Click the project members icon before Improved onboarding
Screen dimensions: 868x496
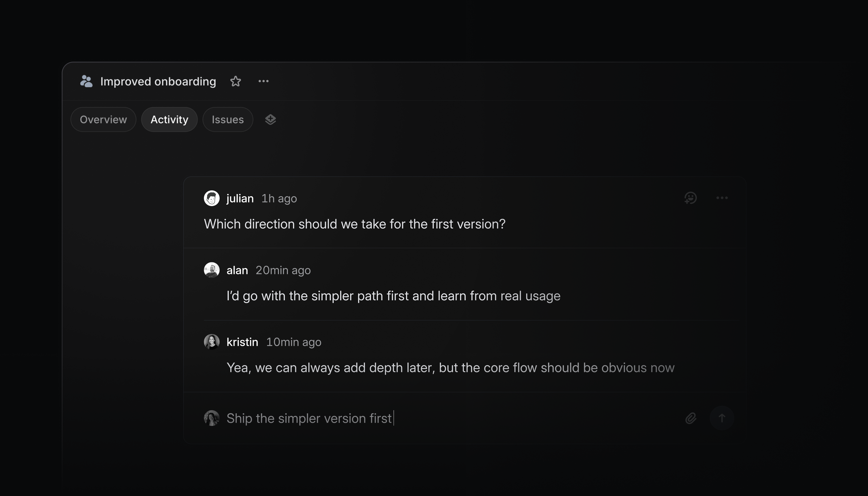click(86, 81)
